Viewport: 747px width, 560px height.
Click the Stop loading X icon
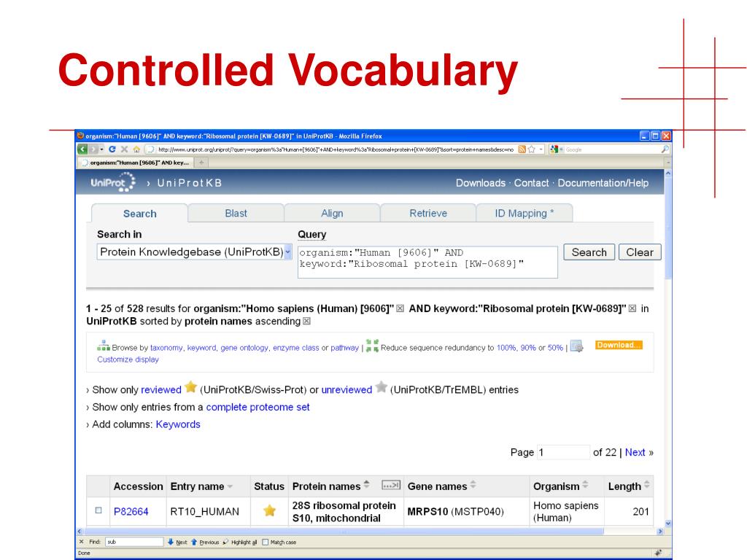pyautogui.click(x=124, y=149)
